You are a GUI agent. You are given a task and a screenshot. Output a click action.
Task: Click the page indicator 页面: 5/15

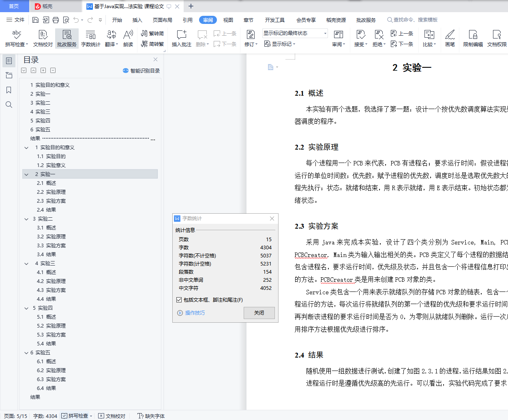pos(15,416)
